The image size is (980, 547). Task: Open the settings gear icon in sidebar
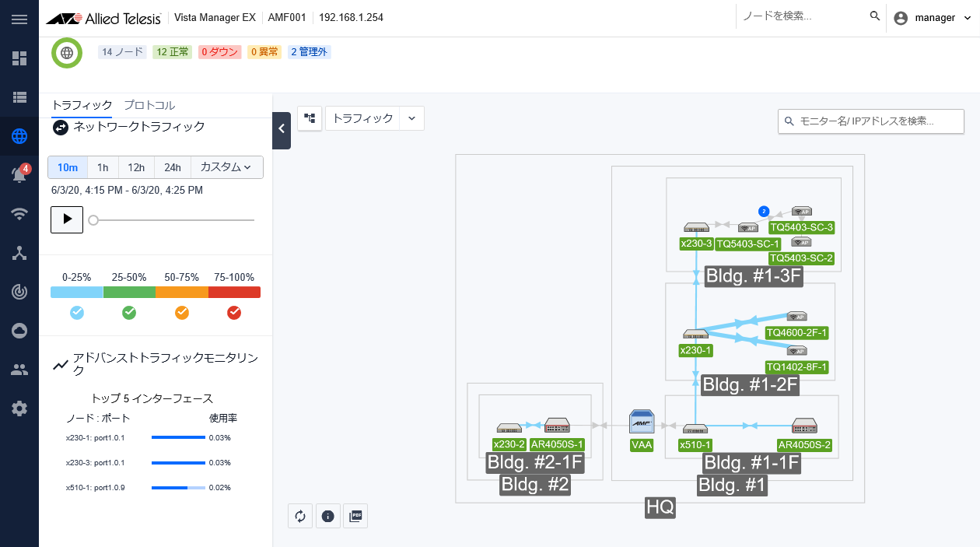[19, 408]
